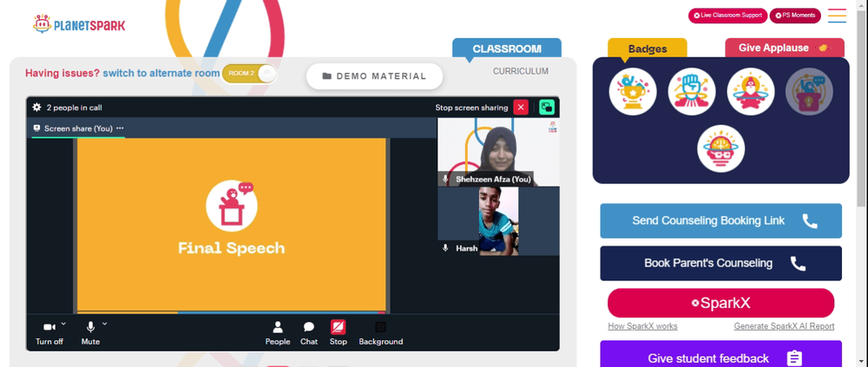Click Harsh's microphone indicator icon
This screenshot has width=868, height=367.
(445, 248)
